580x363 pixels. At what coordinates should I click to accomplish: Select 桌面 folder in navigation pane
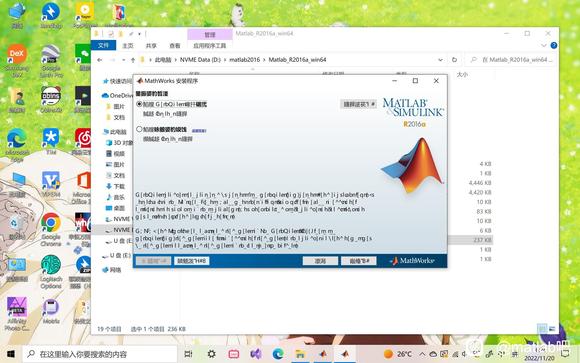(x=115, y=208)
